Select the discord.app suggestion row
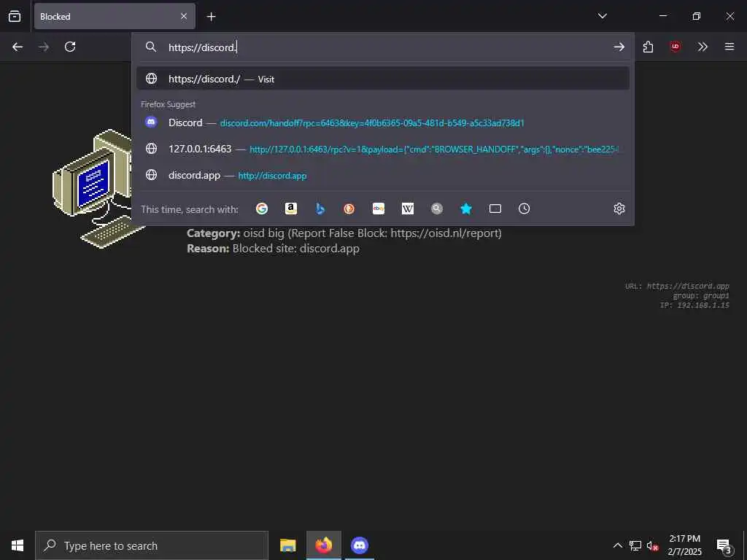This screenshot has height=560, width=747. tap(383, 175)
